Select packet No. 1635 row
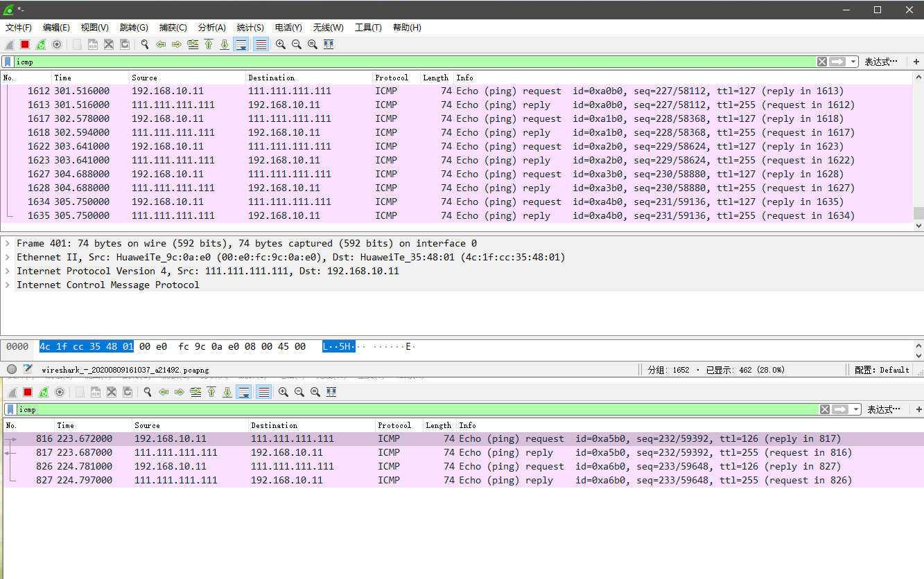 tap(457, 215)
